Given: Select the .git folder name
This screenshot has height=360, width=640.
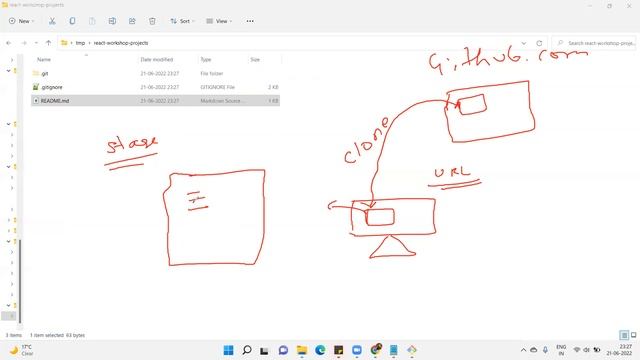Looking at the screenshot, I should click(44, 73).
